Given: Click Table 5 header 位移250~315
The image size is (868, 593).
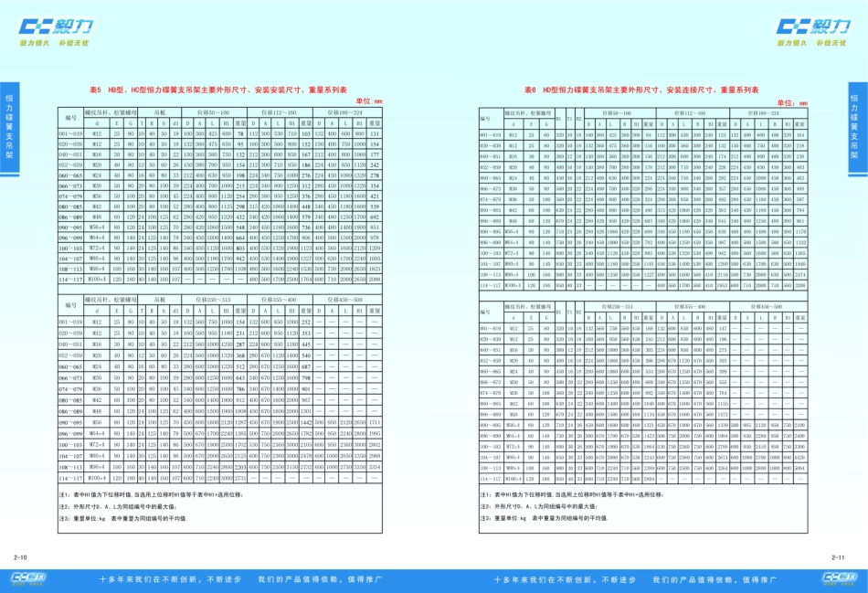Looking at the screenshot, I should coord(214,300).
